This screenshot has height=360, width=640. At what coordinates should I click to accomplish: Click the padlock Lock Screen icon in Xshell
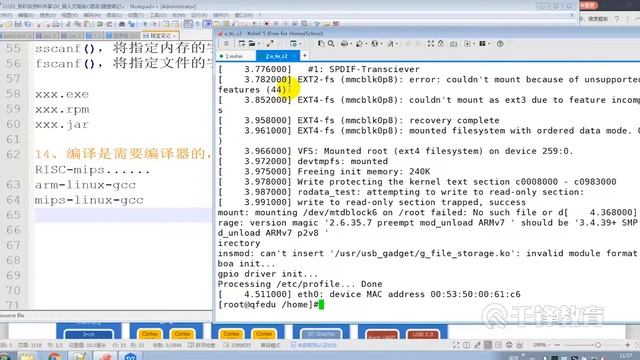click(441, 43)
